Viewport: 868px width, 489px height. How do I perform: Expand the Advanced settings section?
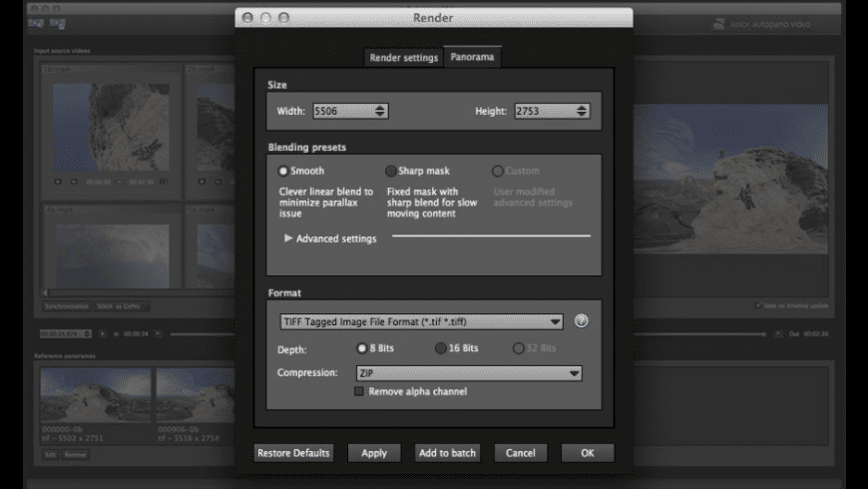pyautogui.click(x=288, y=239)
